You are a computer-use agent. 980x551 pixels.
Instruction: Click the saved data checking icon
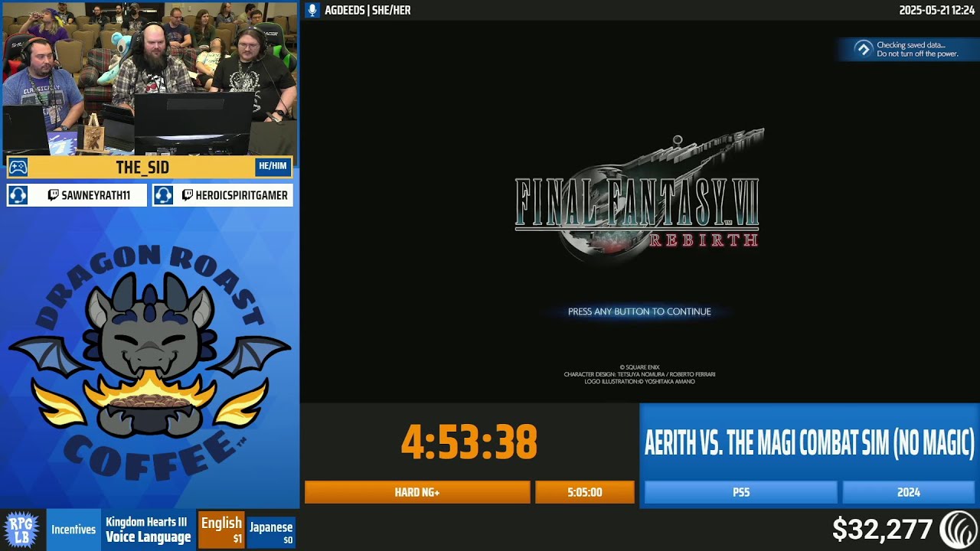point(864,49)
